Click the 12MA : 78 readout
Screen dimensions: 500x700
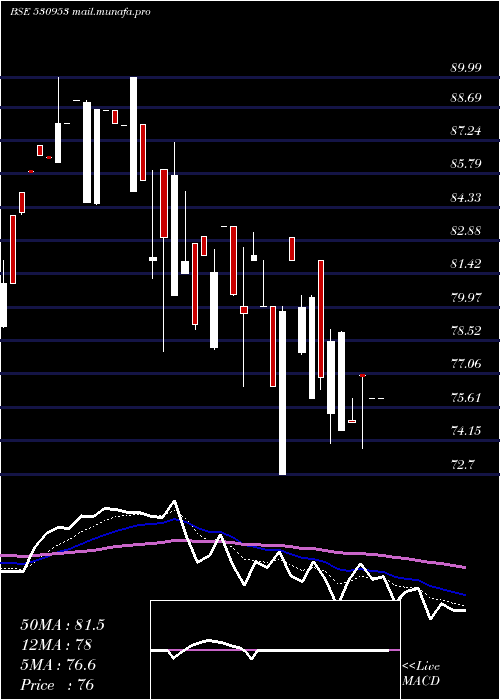56,645
